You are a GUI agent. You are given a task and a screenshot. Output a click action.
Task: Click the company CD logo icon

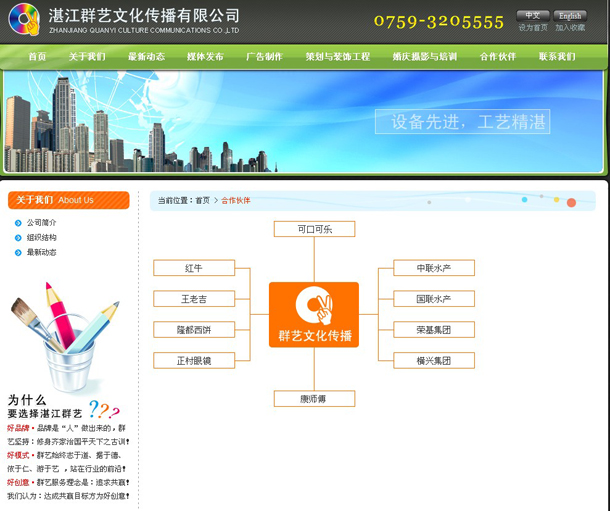[24, 19]
